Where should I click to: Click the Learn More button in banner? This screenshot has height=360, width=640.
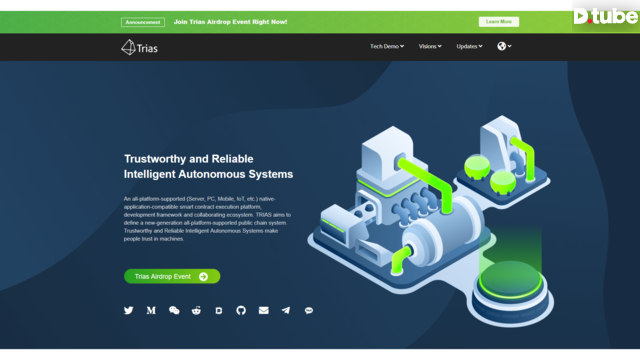click(499, 22)
